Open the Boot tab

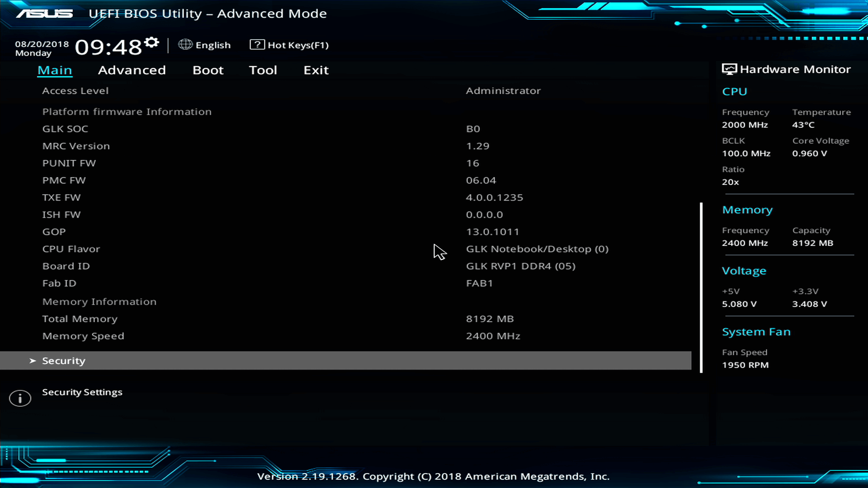point(208,70)
